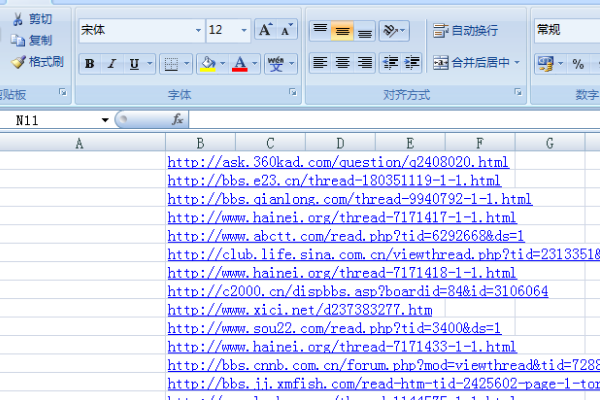The width and height of the screenshot is (600, 400).
Task: Open the phonetic guide dropdown arrow
Action: pos(292,64)
